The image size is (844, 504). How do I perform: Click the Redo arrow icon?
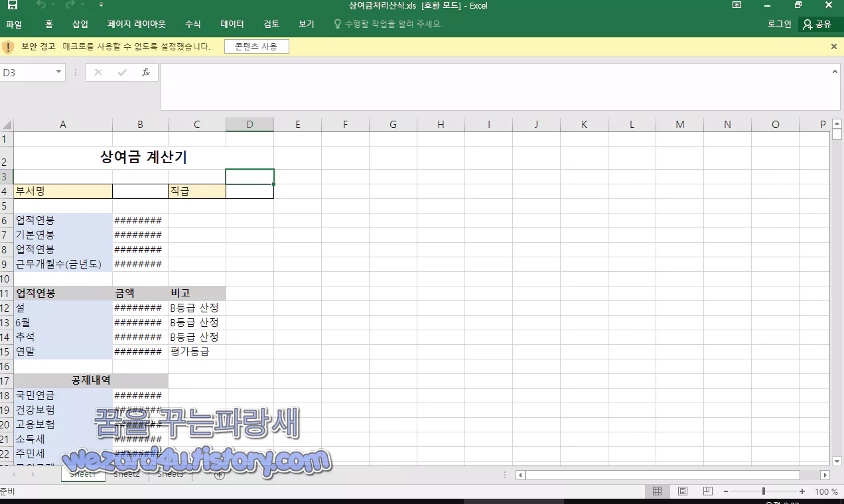coord(71,5)
